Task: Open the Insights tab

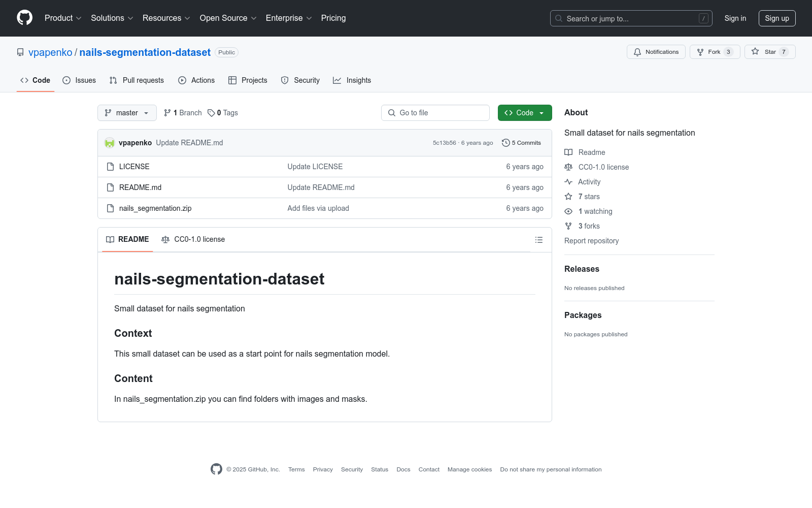Action: [x=352, y=80]
